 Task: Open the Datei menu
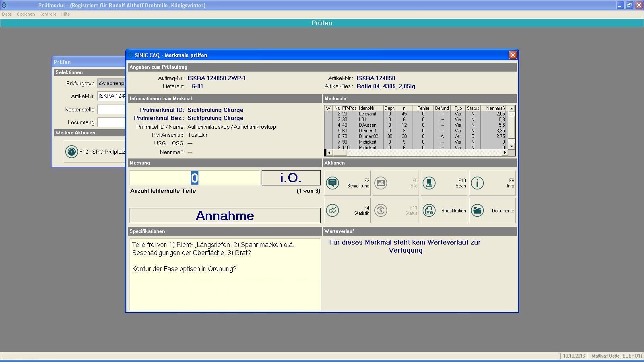(x=7, y=14)
